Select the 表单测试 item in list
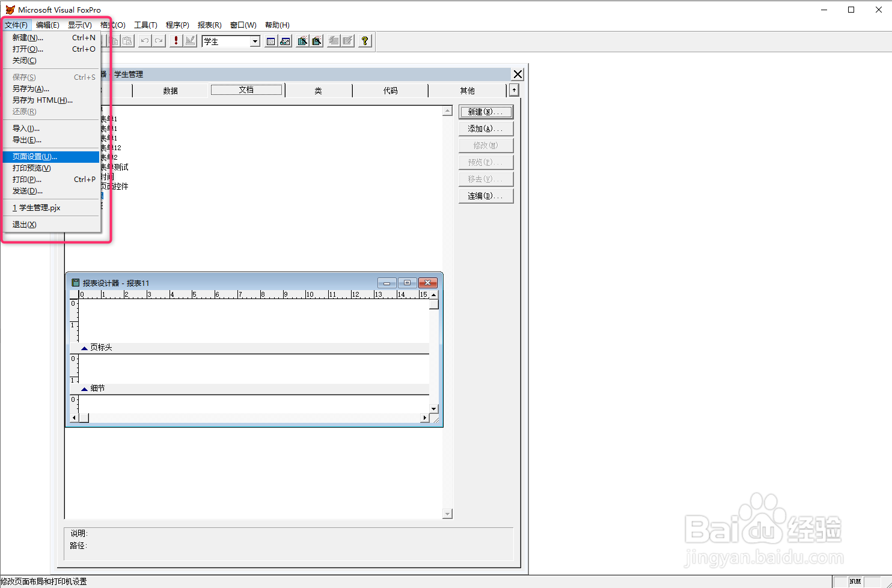 tap(114, 167)
